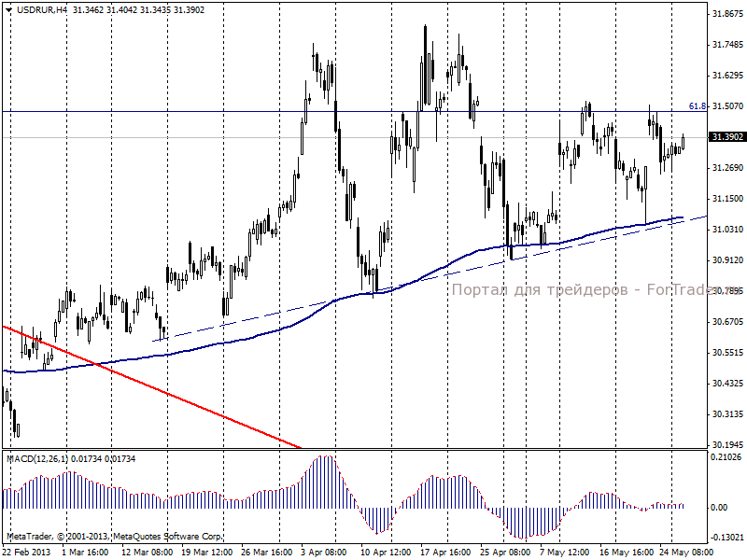Select the thick blue moving average line
The width and height of the screenshot is (747, 560).
tap(343, 298)
